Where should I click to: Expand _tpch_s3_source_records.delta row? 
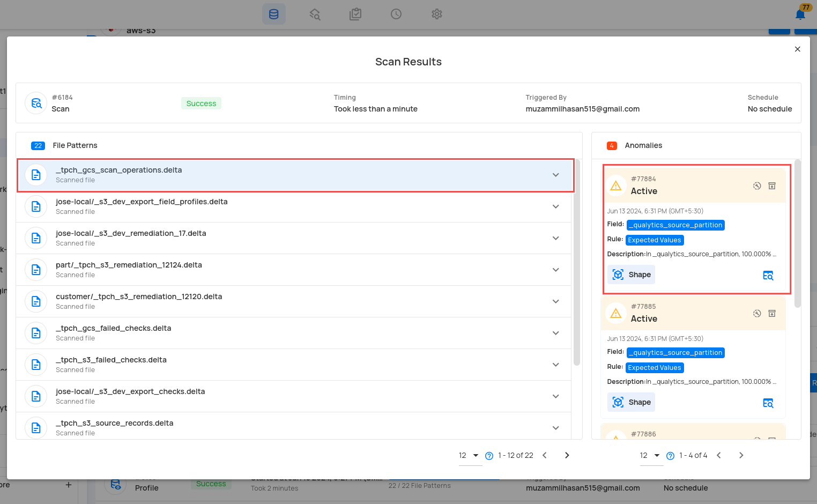pyautogui.click(x=556, y=428)
